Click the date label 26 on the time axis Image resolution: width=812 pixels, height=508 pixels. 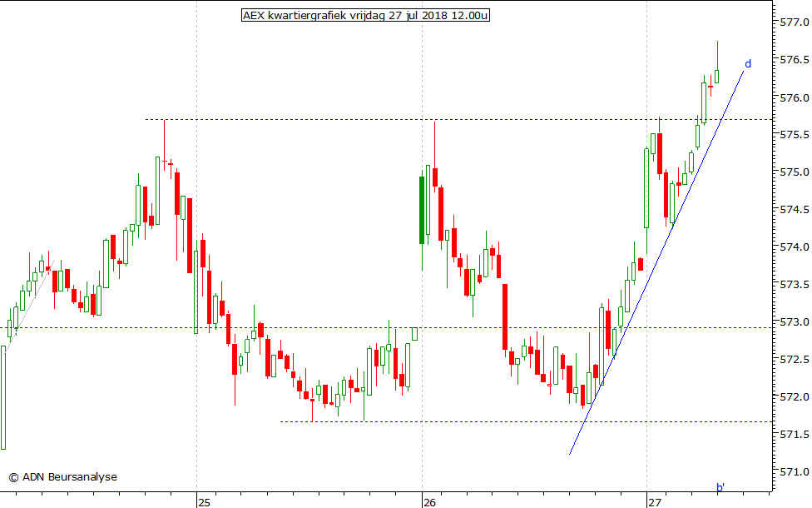(429, 502)
